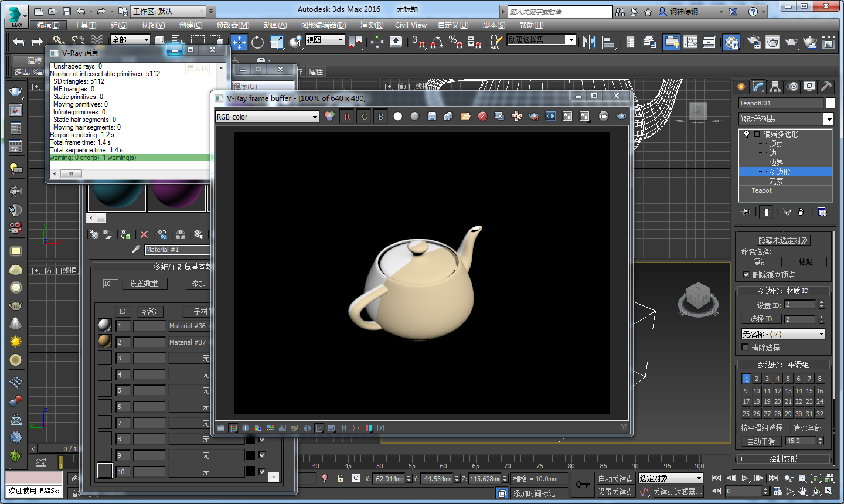
Task: Toggle enable checkbox for sub-material ID 8
Action: click(262, 439)
